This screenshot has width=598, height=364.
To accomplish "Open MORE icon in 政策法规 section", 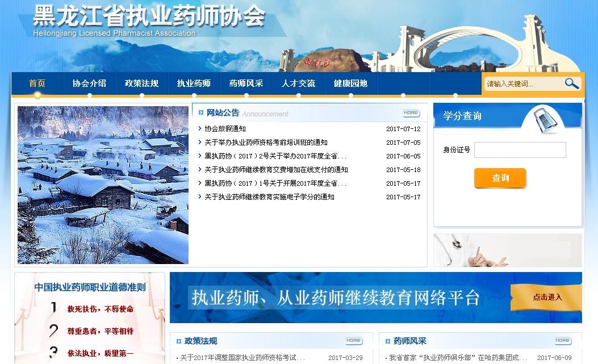I will (x=353, y=341).
